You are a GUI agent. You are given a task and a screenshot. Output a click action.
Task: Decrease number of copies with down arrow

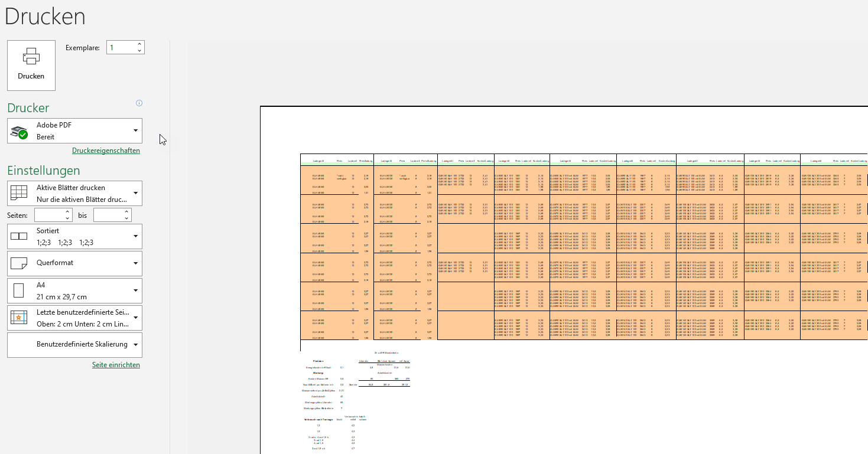[x=139, y=51]
